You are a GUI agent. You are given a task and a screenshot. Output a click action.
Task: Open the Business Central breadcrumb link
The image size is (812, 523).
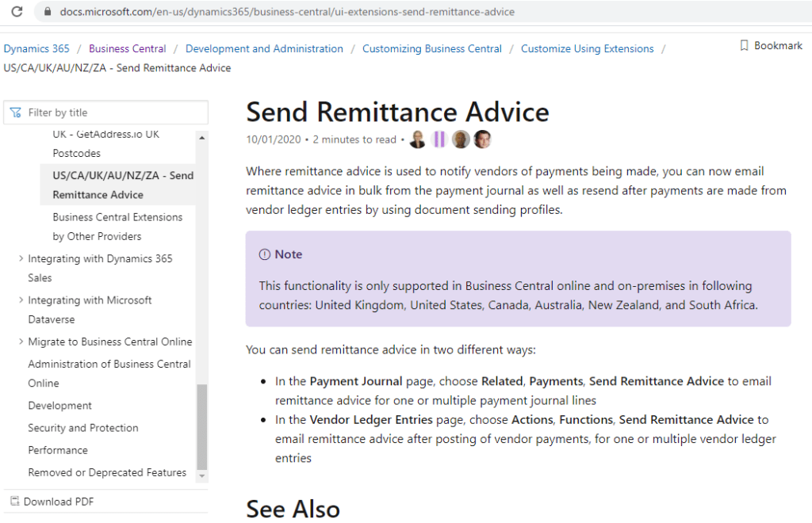[127, 48]
